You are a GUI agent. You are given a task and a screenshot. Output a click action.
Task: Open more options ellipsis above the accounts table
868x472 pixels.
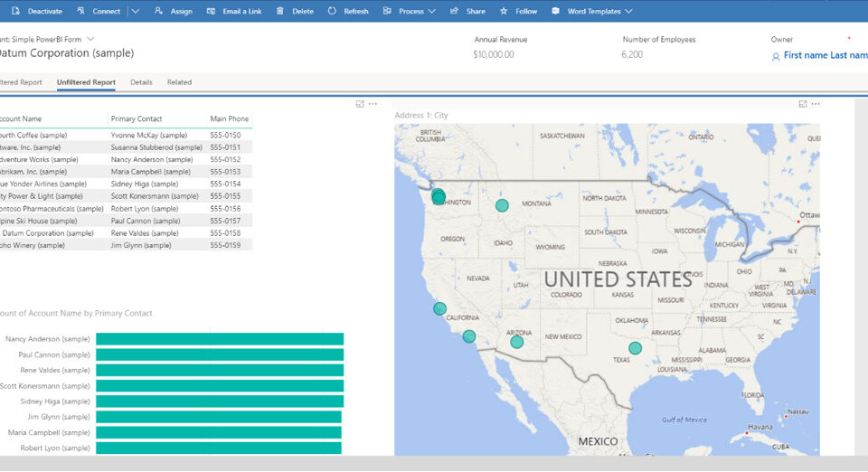pyautogui.click(x=373, y=104)
